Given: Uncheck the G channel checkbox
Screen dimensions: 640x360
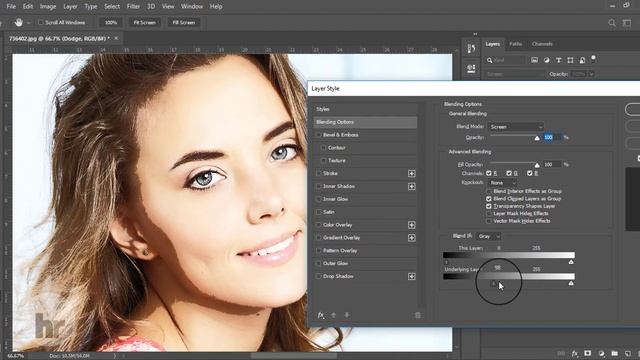Looking at the screenshot, I should (509, 173).
